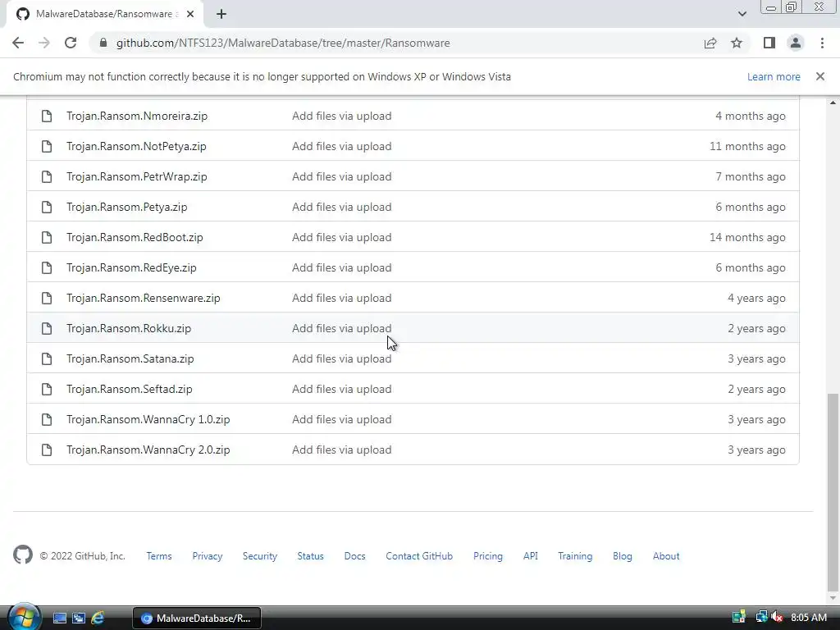Click file icon for Trojan.Ransom.Satana.zip
The image size is (840, 630).
47,359
